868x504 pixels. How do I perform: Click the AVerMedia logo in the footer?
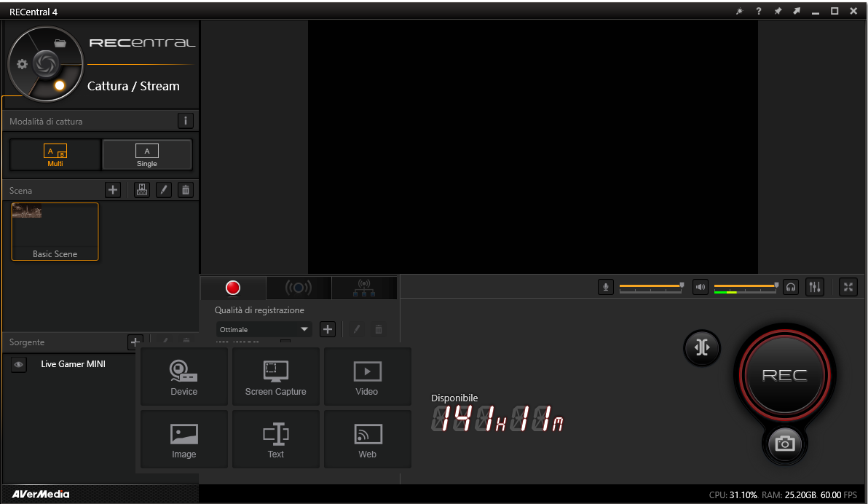tap(41, 495)
